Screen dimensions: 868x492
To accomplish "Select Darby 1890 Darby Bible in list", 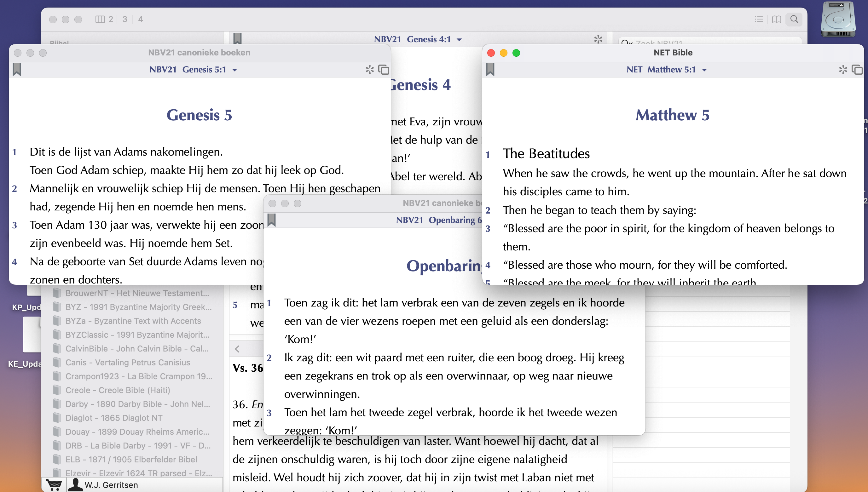I will 137,404.
